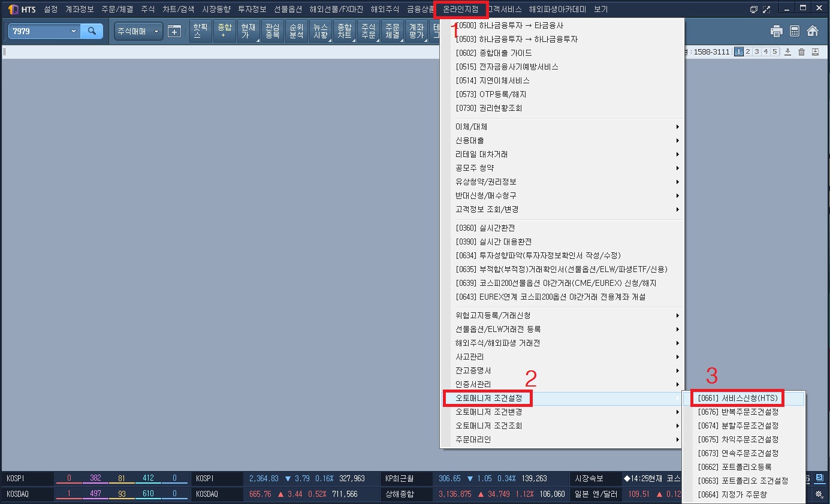Open the 주식매매 dropdown

click(138, 31)
